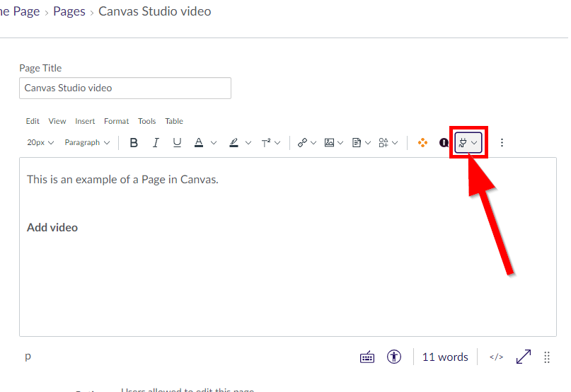Open the accessibility checker
The width and height of the screenshot is (571, 392).
click(x=394, y=357)
